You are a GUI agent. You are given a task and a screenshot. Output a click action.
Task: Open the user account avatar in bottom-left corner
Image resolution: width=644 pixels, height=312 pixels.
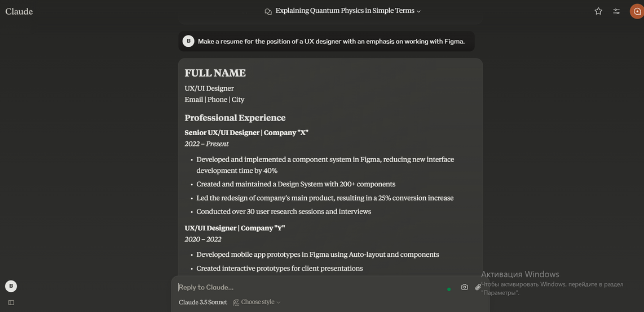pos(11,286)
